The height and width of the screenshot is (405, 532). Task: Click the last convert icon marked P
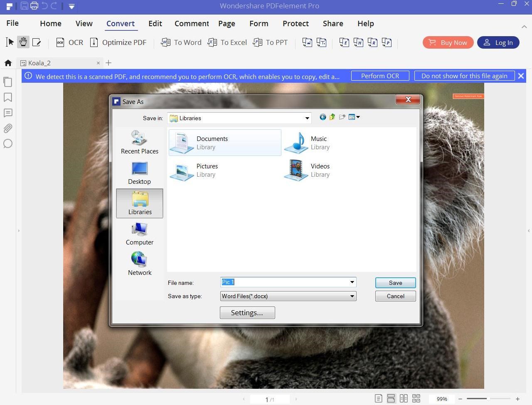[x=387, y=42]
